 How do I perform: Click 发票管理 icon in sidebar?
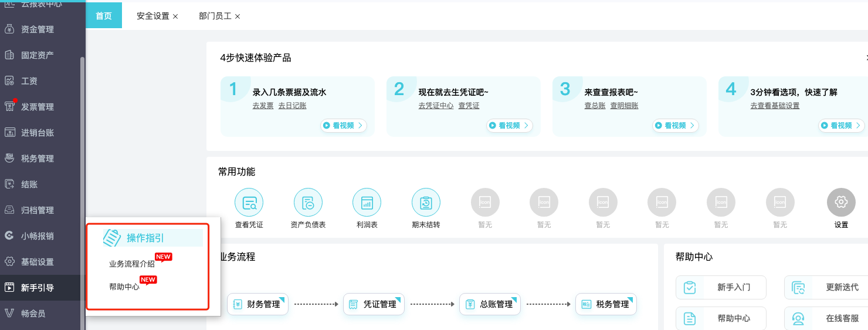[x=10, y=106]
